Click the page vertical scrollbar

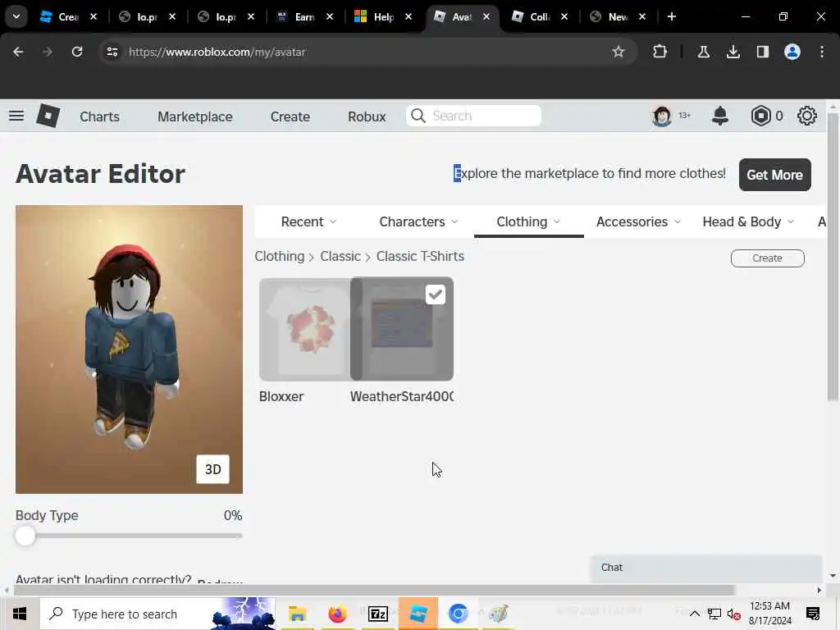[x=833, y=256]
